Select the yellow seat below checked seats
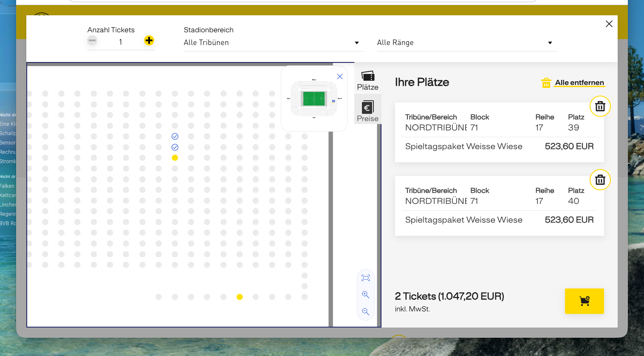Image resolution: width=644 pixels, height=356 pixels. click(x=175, y=158)
